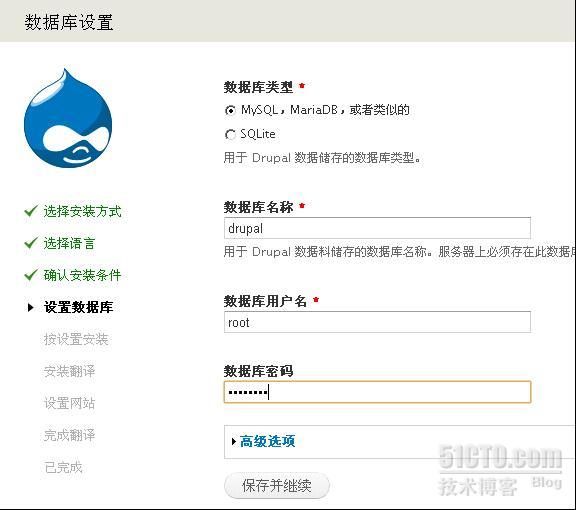Viewport: 576px width, 510px height.
Task: Click the checkmark beside 选择语言
Action: (x=31, y=243)
